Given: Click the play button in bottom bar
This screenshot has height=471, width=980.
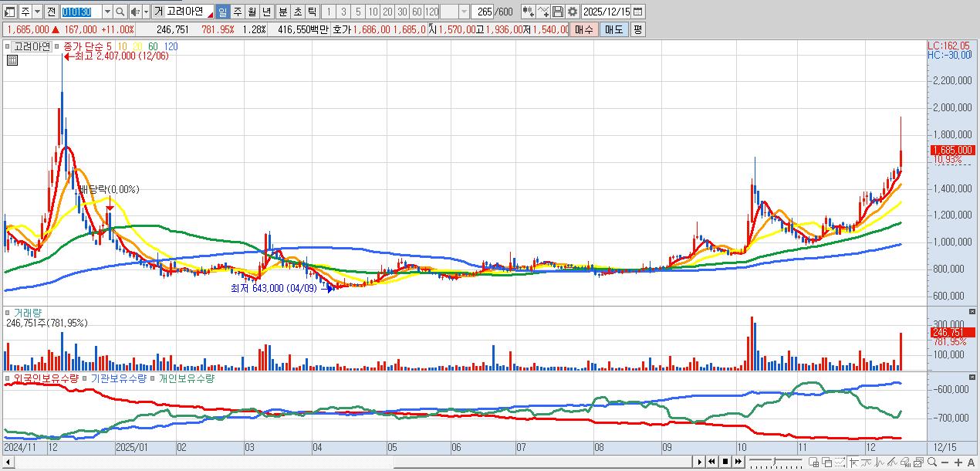Looking at the screenshot, I should coord(700,462).
